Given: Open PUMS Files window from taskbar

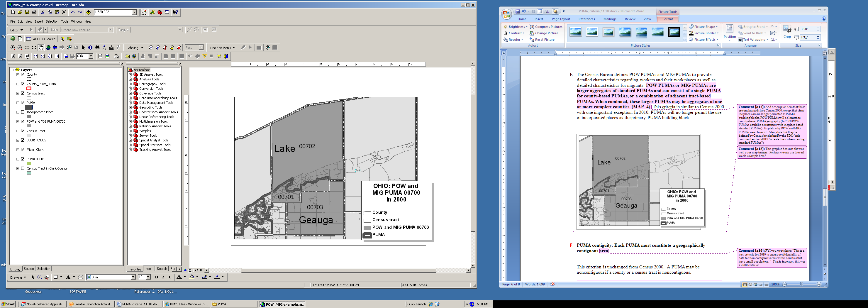Looking at the screenshot, I should [x=186, y=304].
